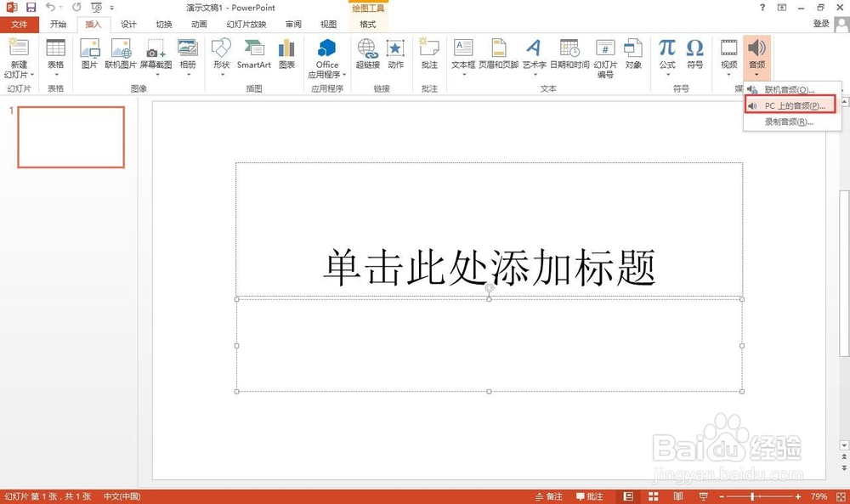Switch to the Slide Show (幻灯片放映) tab
850x504 pixels.
(x=246, y=25)
